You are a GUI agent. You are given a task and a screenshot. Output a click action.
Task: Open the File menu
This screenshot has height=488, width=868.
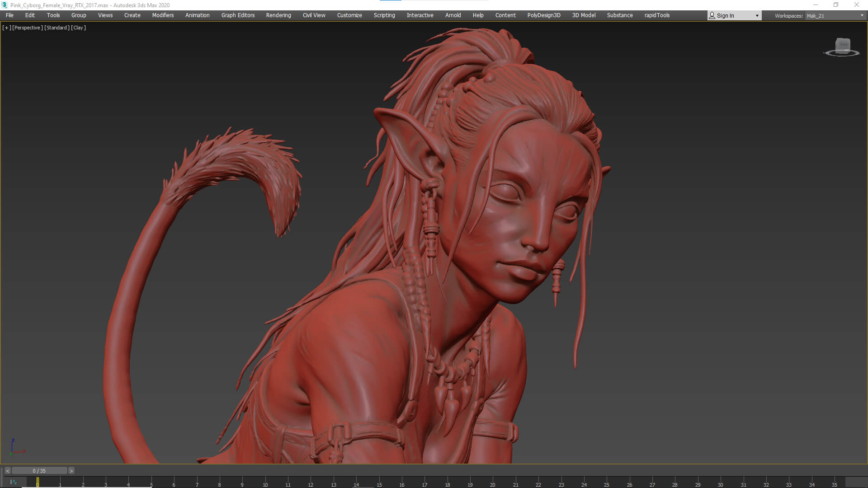9,15
